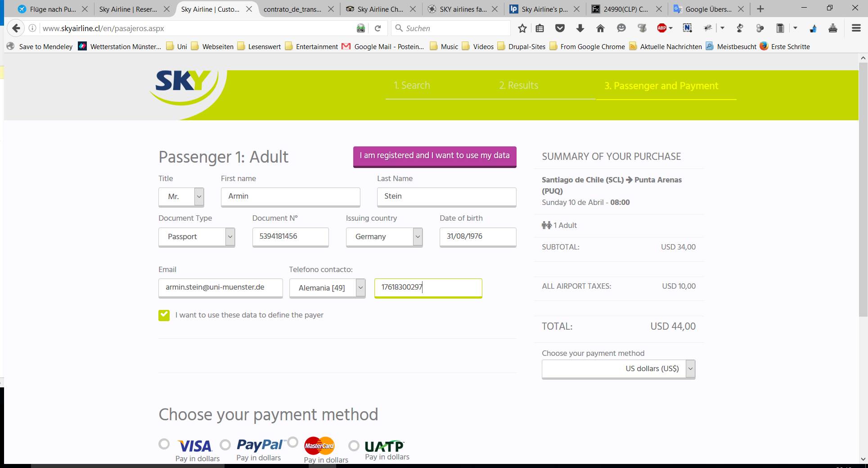
Task: Open the Issuing country dropdown 'Germany'
Action: (x=384, y=237)
